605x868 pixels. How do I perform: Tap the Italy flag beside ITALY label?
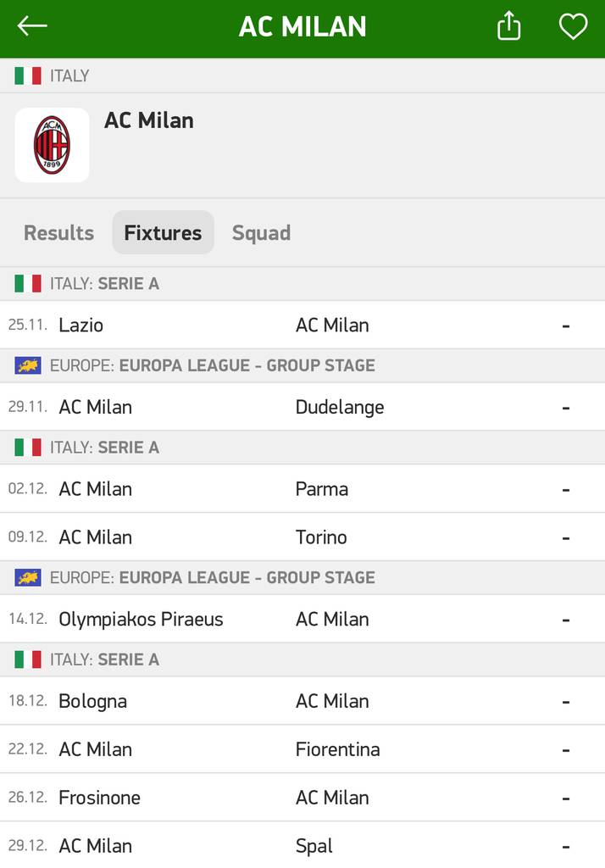click(x=28, y=75)
